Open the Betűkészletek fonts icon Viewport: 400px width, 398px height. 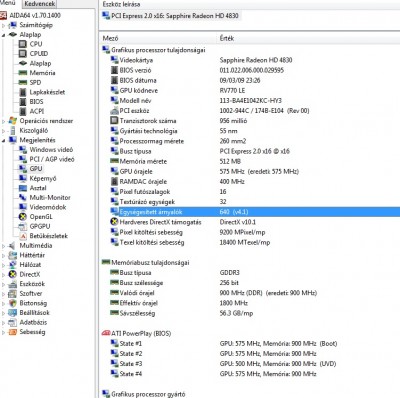point(23,236)
